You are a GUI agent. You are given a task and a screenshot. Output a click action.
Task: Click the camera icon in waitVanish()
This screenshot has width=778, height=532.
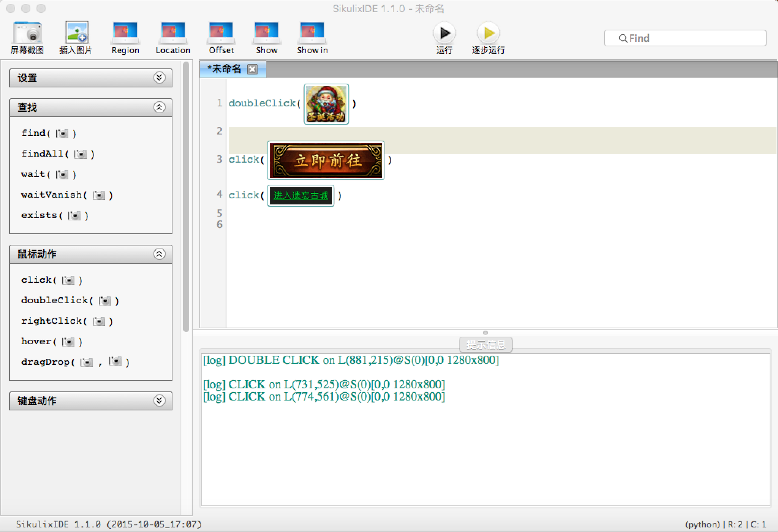click(x=98, y=195)
